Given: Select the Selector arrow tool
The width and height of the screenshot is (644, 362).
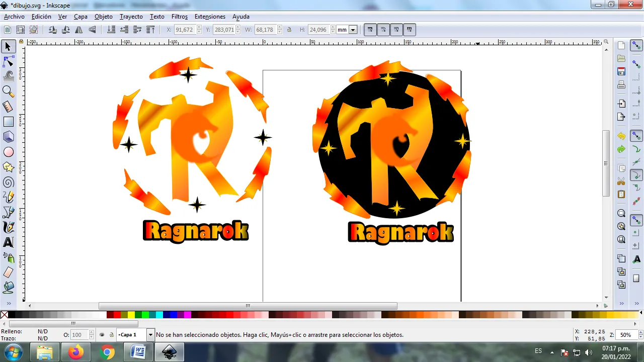Looking at the screenshot, I should point(8,47).
